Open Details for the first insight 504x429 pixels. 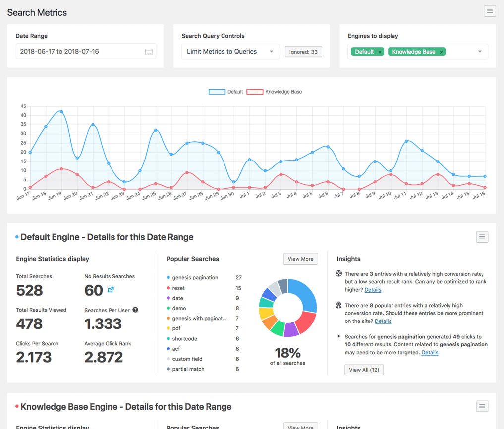click(x=372, y=289)
